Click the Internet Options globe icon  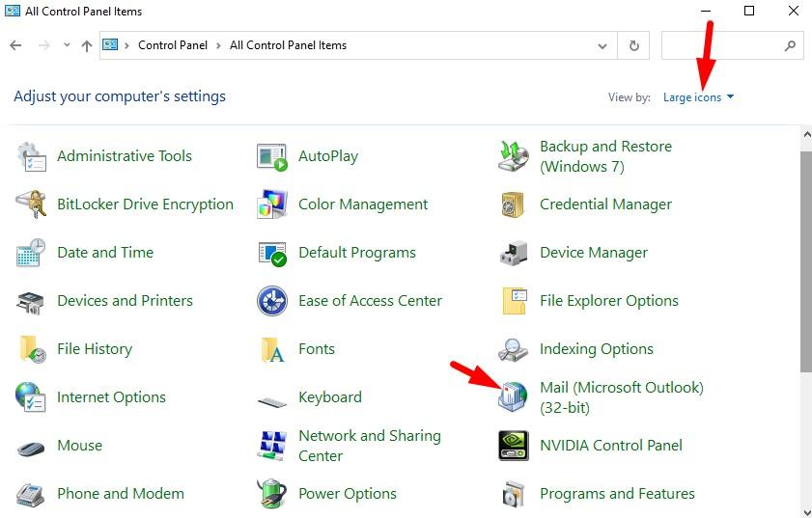[31, 396]
